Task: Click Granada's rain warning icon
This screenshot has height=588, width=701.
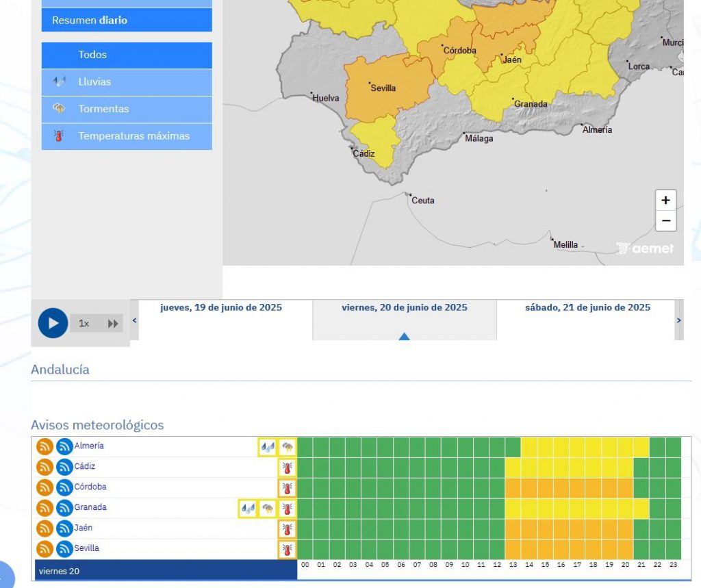Action: coord(247,509)
